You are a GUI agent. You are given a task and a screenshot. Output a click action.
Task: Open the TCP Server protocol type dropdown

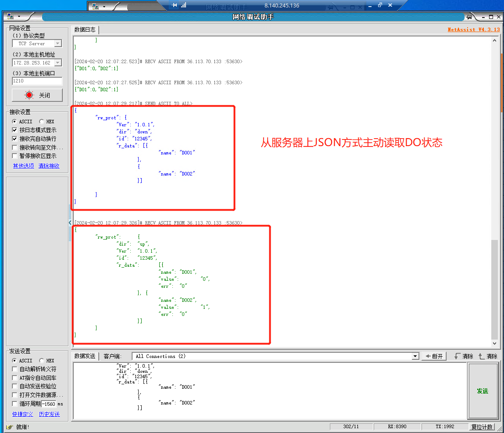click(x=57, y=43)
